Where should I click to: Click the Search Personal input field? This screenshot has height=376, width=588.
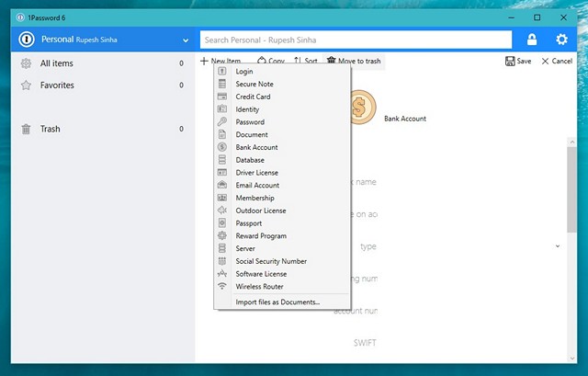tap(356, 40)
